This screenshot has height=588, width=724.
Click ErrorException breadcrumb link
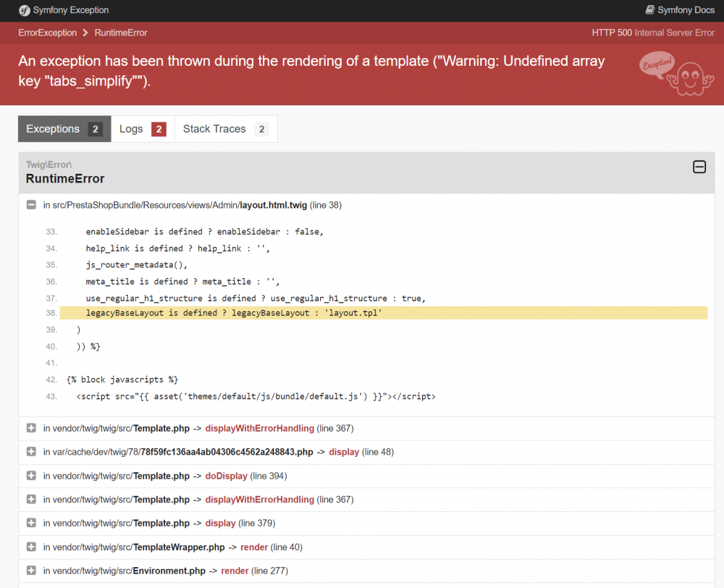pyautogui.click(x=48, y=33)
